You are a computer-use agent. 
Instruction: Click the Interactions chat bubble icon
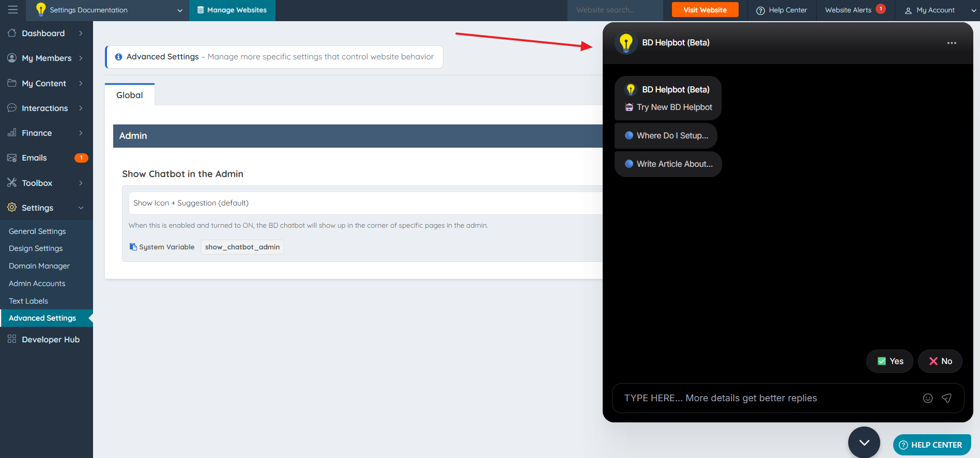[x=12, y=108]
